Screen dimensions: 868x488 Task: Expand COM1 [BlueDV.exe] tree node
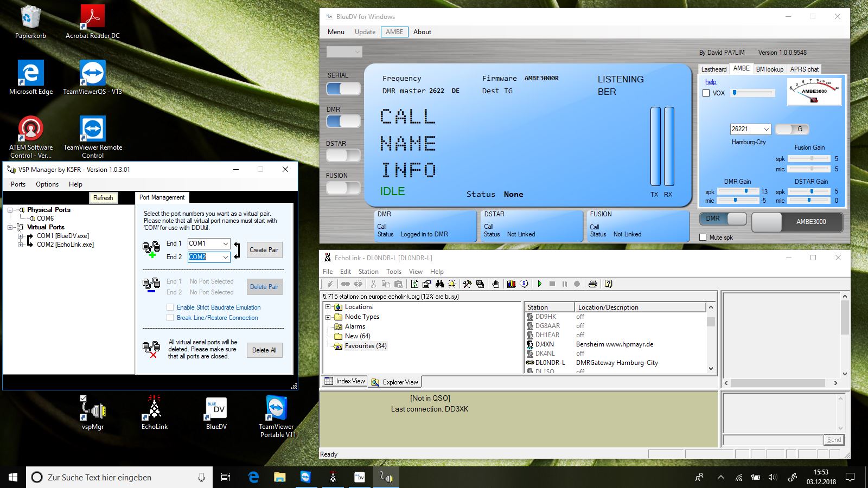pyautogui.click(x=20, y=236)
